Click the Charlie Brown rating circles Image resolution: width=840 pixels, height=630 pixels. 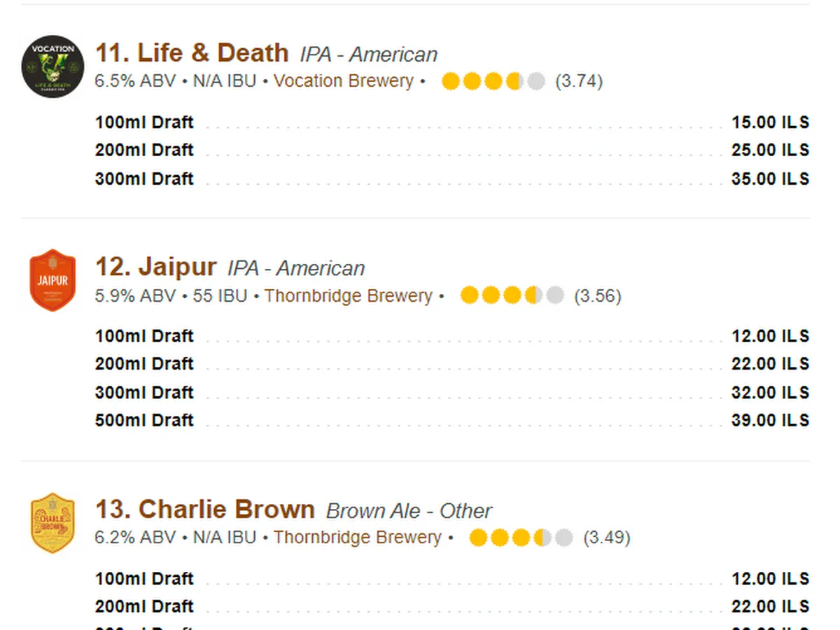point(521,538)
